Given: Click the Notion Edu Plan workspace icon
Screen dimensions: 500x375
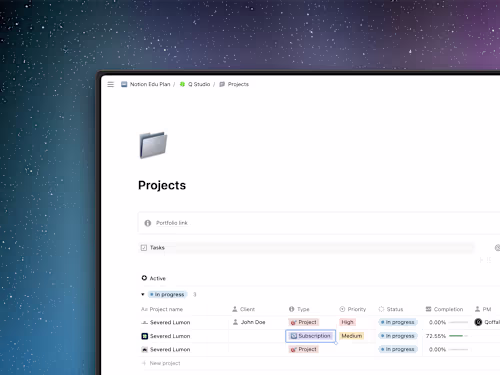Looking at the screenshot, I should [x=124, y=84].
